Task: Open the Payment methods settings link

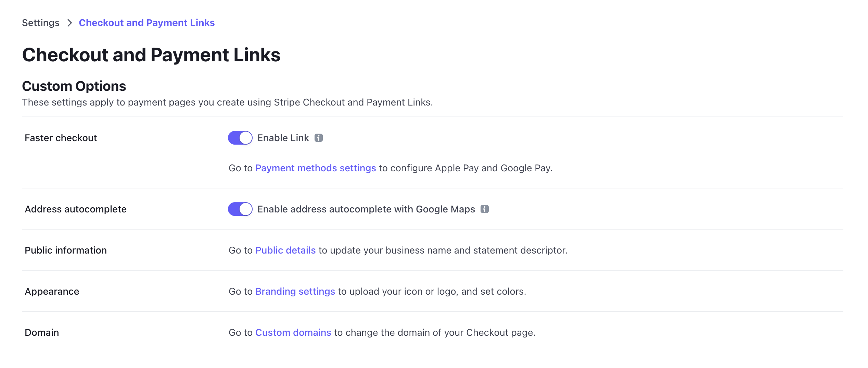Action: pyautogui.click(x=316, y=168)
